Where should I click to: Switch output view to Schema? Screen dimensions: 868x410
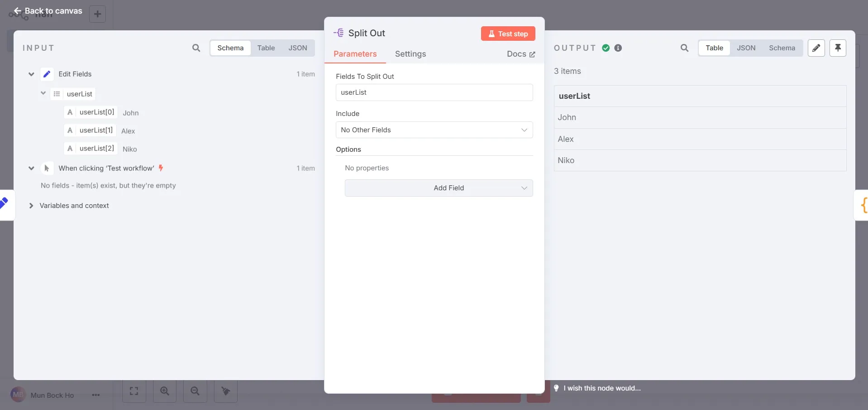coord(782,48)
